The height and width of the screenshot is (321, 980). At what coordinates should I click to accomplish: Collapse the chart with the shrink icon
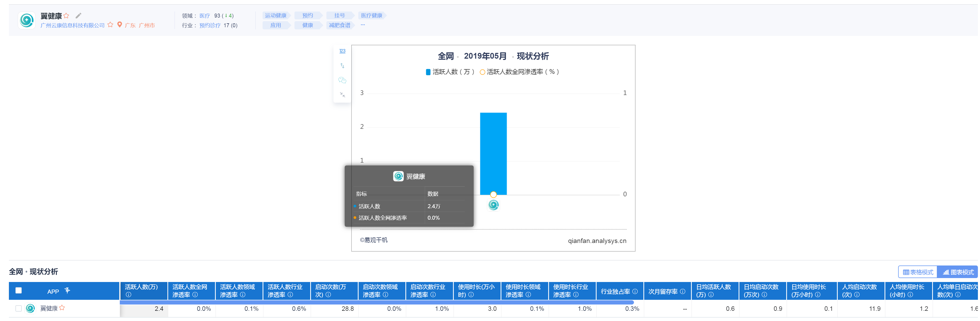(x=342, y=95)
